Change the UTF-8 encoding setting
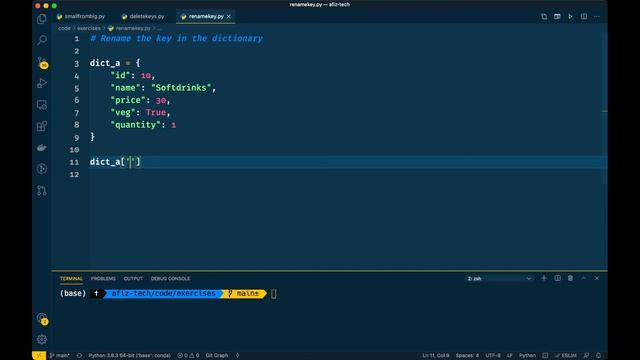 493,356
